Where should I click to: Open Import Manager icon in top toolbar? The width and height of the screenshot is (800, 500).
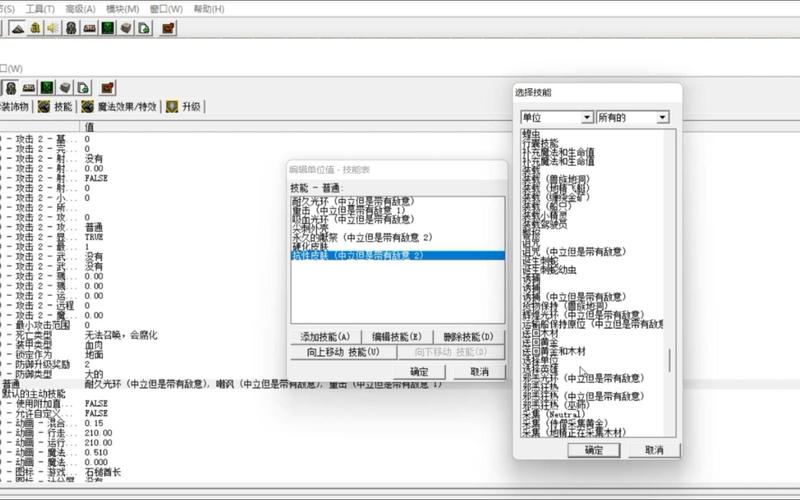coord(144,28)
